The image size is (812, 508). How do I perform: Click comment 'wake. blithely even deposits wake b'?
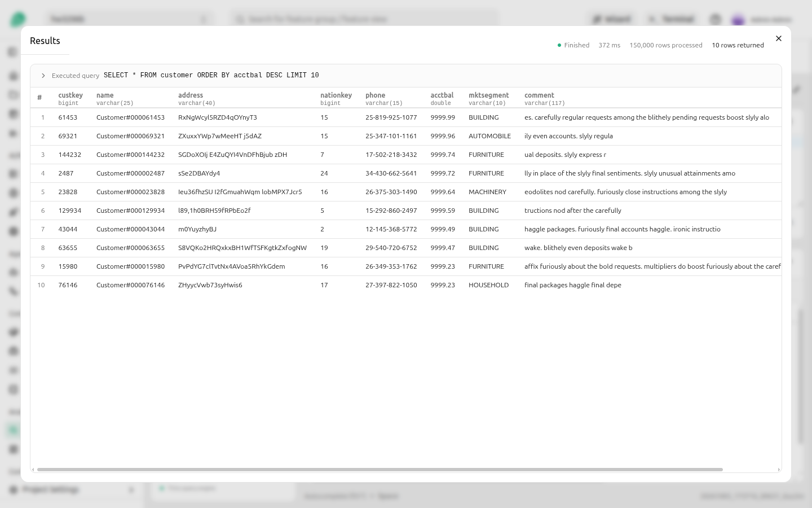tap(579, 248)
